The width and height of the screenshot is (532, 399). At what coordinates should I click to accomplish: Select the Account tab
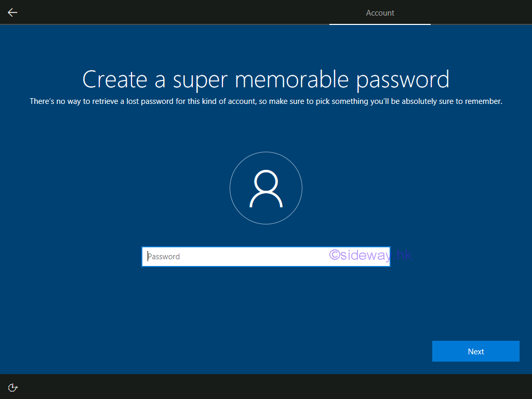(380, 13)
